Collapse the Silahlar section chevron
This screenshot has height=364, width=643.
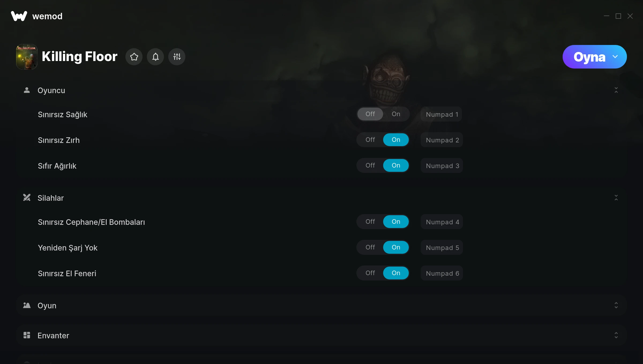click(x=616, y=198)
